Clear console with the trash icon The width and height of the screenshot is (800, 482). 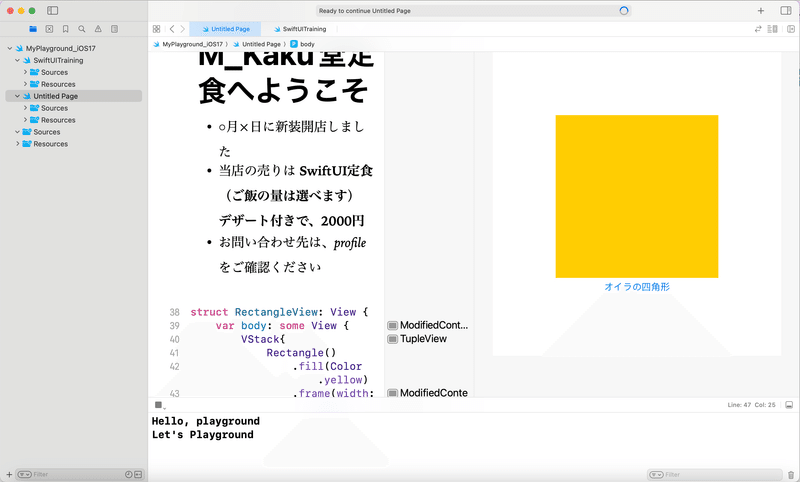791,474
